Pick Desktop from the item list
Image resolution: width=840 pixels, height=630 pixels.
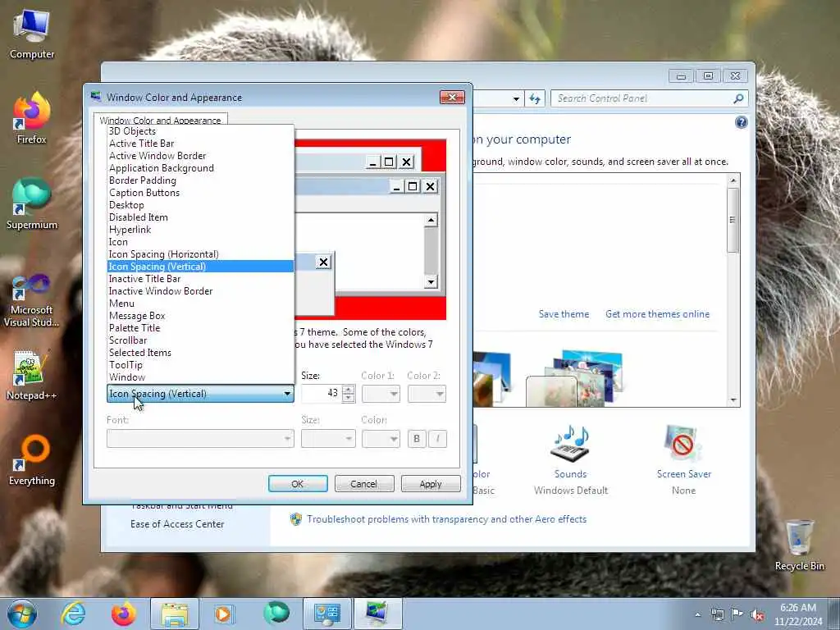click(x=200, y=205)
